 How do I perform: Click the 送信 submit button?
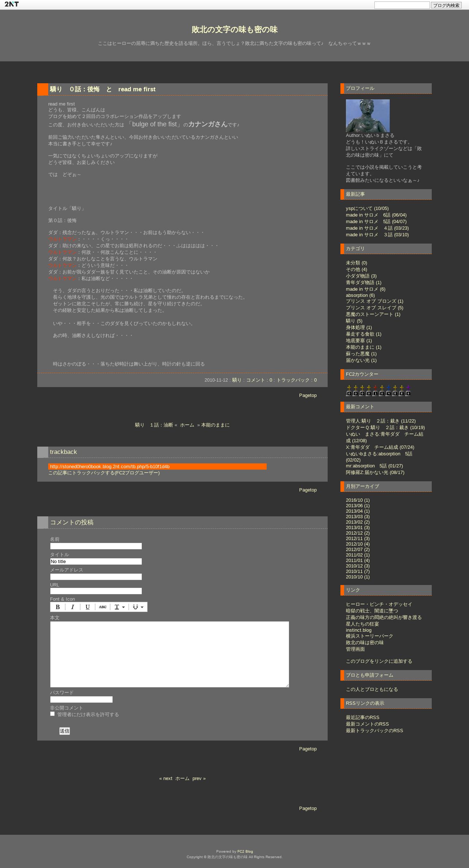click(65, 731)
